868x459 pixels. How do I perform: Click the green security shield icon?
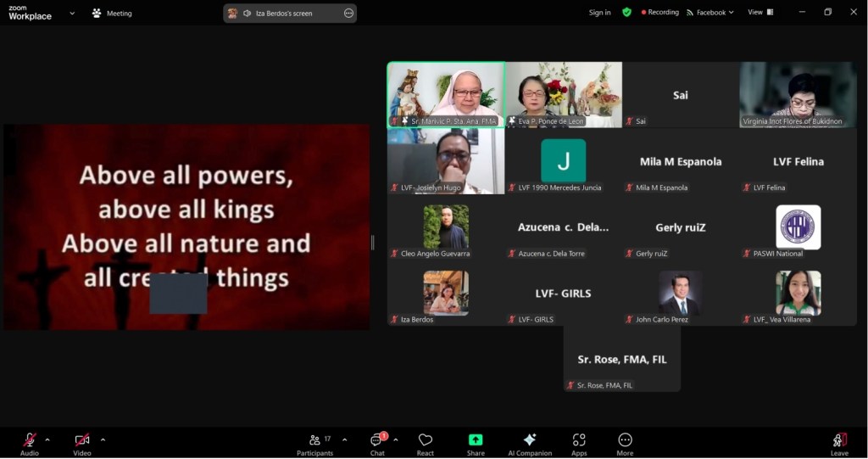pyautogui.click(x=626, y=13)
